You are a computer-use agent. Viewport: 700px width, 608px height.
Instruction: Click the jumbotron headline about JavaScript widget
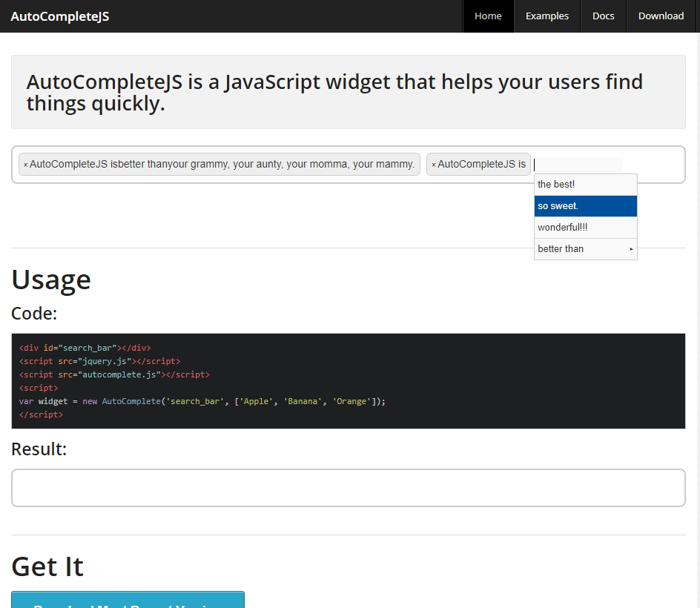[x=334, y=93]
